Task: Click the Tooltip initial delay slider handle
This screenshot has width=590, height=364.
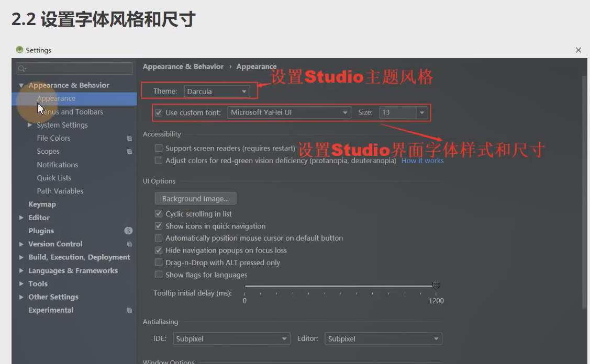Action: (436, 285)
